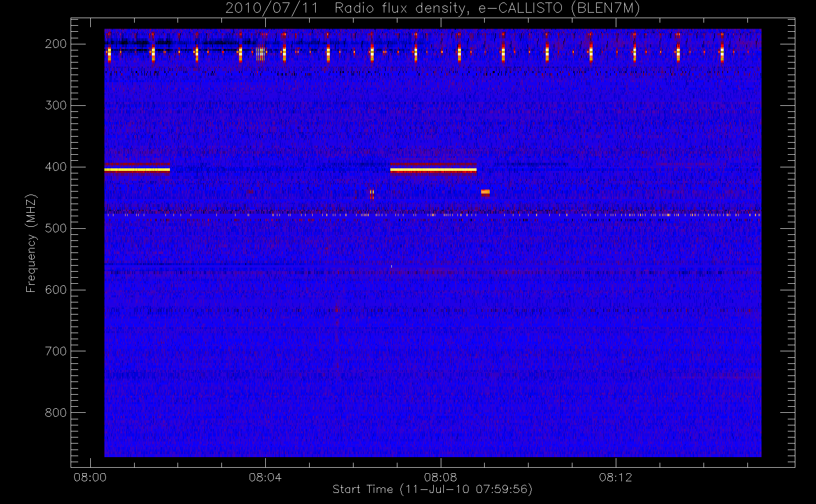Click the 700 frequency tick label

(x=55, y=351)
